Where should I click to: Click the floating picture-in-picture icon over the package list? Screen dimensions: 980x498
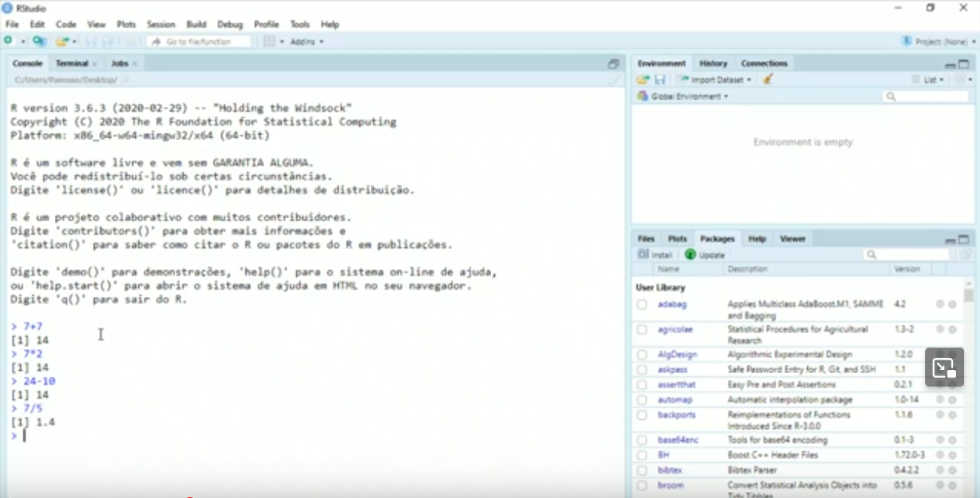tap(944, 367)
